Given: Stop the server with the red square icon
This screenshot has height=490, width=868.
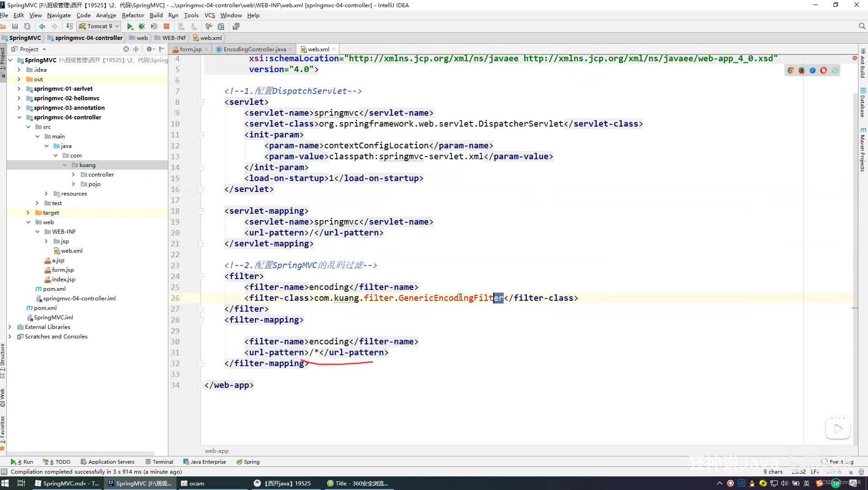Looking at the screenshot, I should (167, 26).
